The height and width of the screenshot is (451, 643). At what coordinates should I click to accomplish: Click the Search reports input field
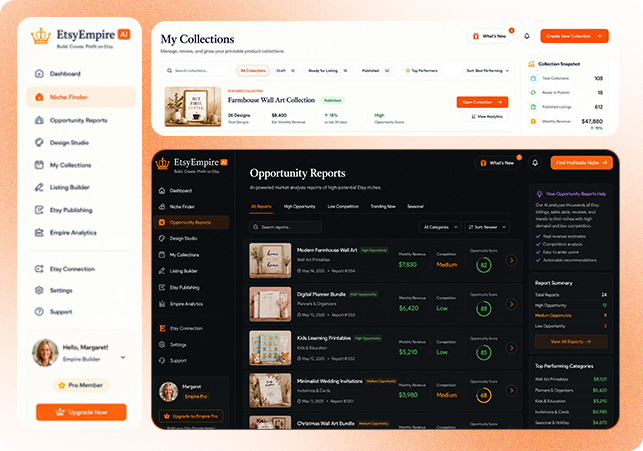(x=285, y=227)
